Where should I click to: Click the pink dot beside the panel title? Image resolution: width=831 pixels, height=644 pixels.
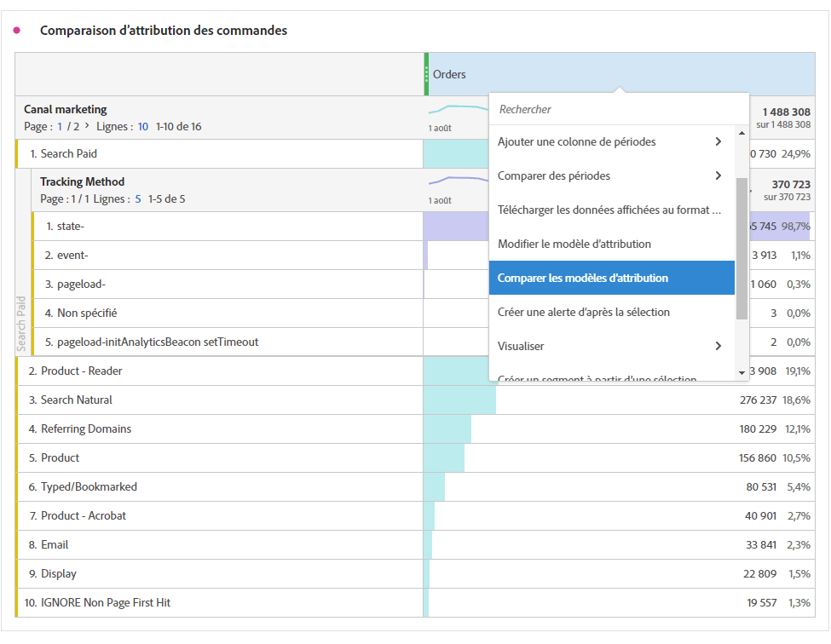point(16,31)
